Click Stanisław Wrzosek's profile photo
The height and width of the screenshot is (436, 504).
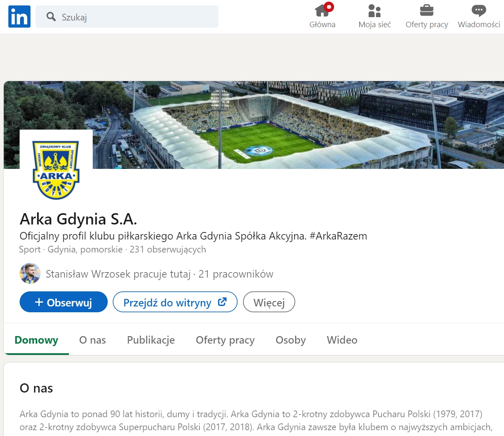(30, 274)
